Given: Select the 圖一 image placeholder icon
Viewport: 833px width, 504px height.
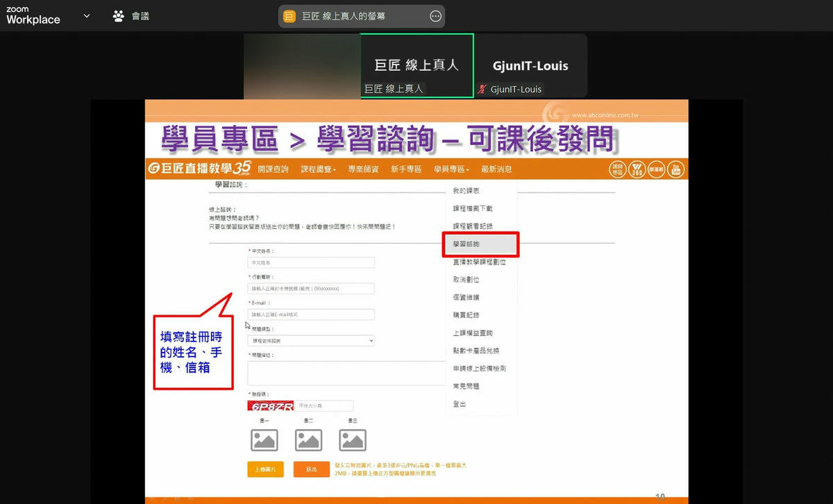Looking at the screenshot, I should 264,440.
